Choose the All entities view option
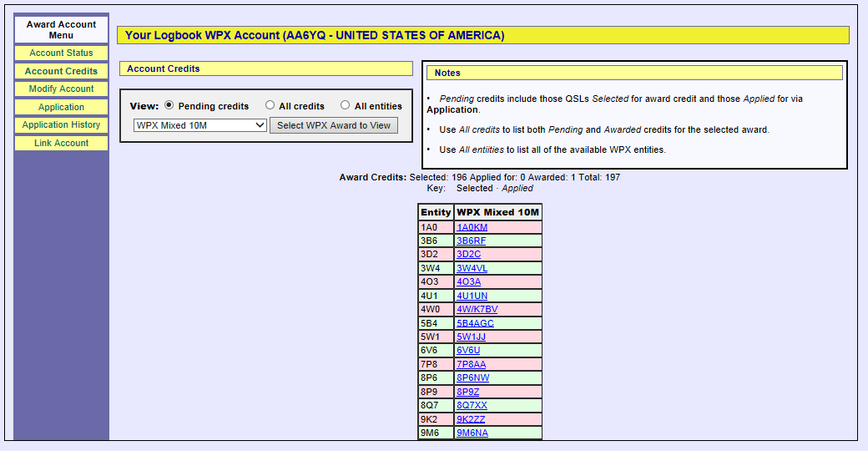Screen dimensions: 868x451 click(346, 105)
